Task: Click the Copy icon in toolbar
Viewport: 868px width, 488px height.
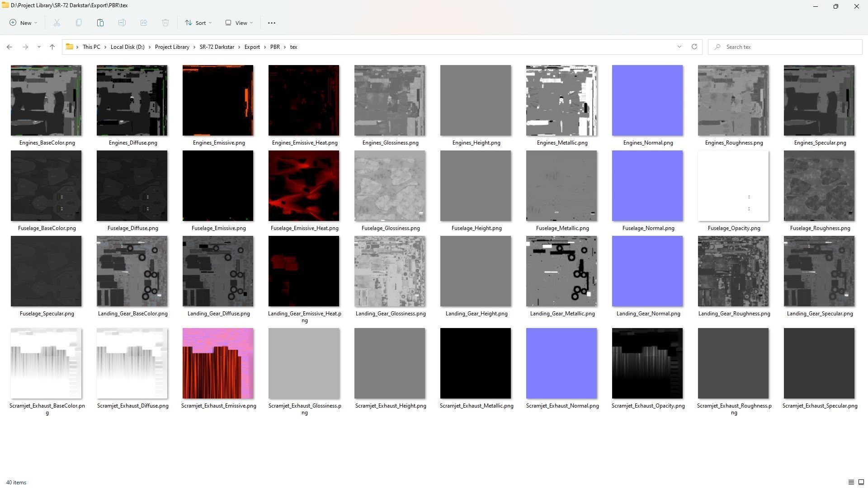Action: [x=79, y=23]
